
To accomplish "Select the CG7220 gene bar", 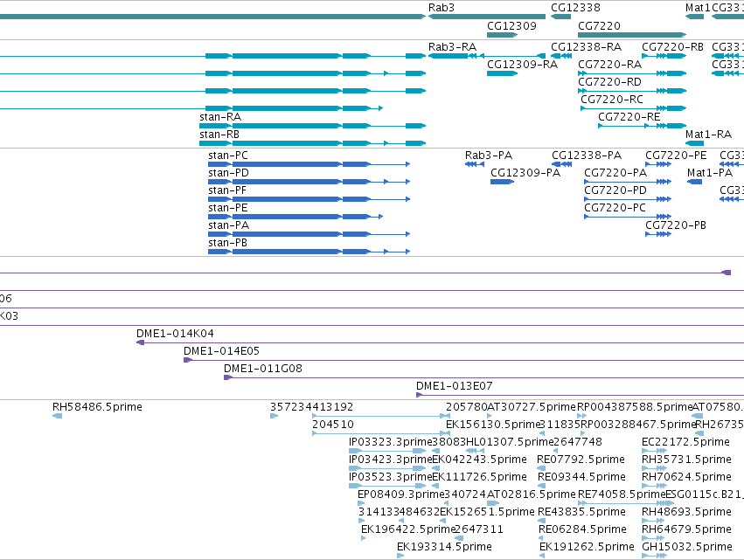I will pos(632,35).
